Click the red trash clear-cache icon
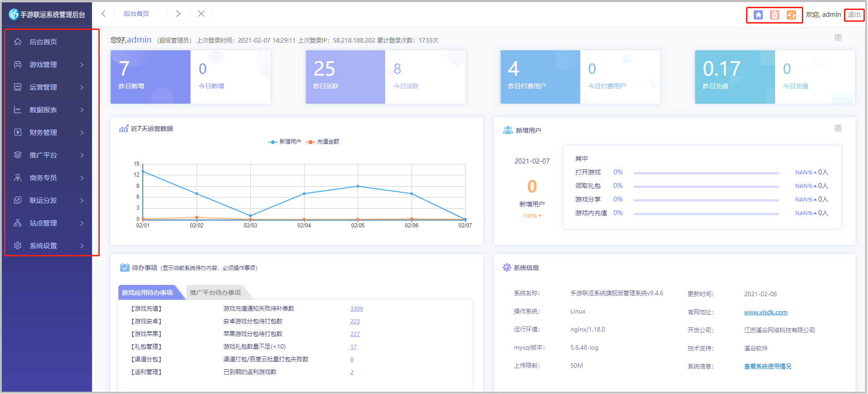 coord(775,15)
